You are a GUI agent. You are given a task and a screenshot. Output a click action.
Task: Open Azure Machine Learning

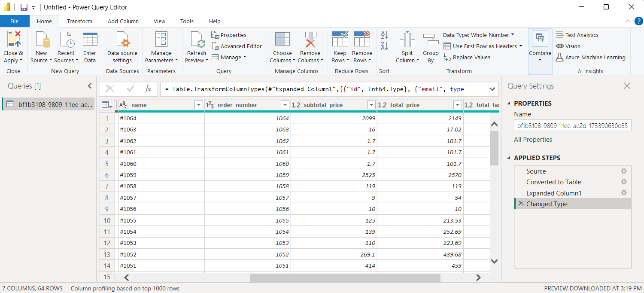(590, 57)
